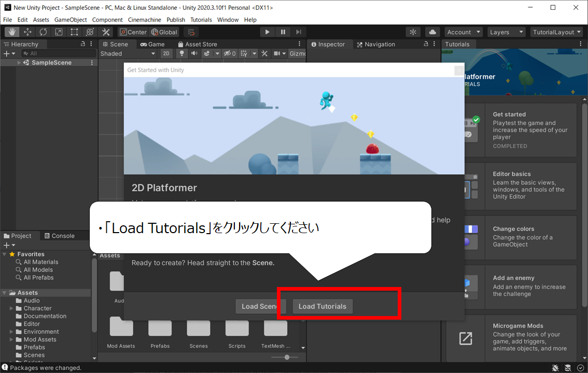The width and height of the screenshot is (588, 373).
Task: Toggle scene audio speaker icon
Action: tap(194, 53)
